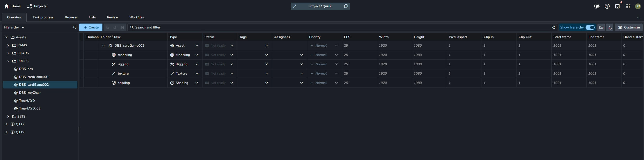Select DBS_keyChain in the tree
Viewport: 644px width, 160px height.
point(40,93)
